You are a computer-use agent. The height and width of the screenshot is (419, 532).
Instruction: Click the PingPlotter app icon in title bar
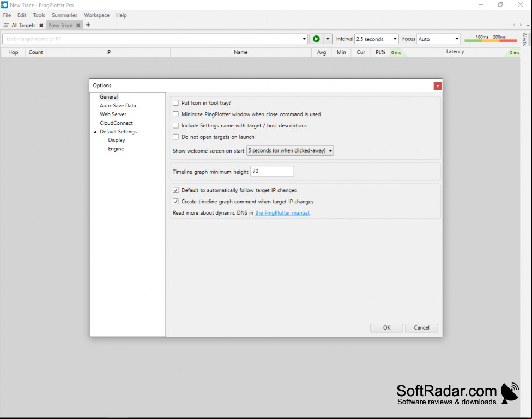[x=4, y=5]
